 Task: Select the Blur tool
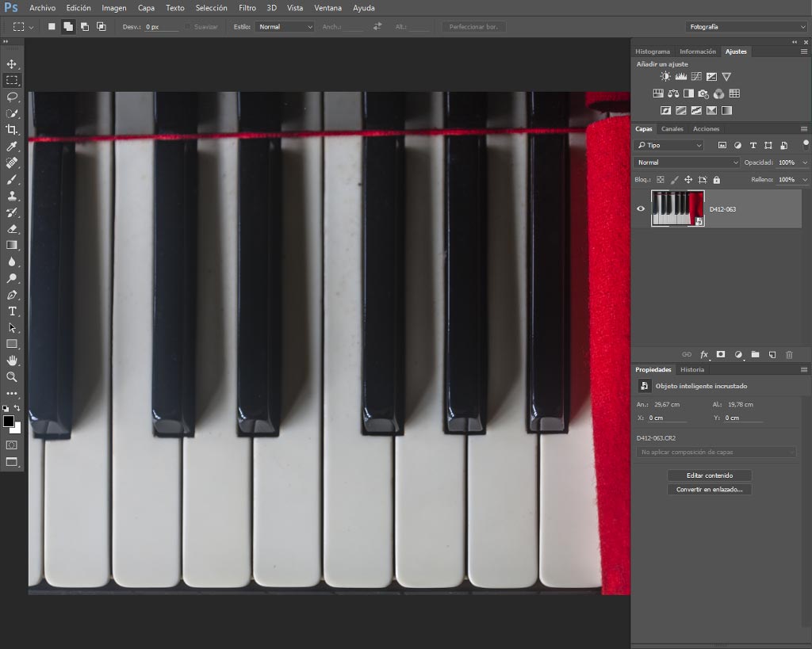pos(11,262)
